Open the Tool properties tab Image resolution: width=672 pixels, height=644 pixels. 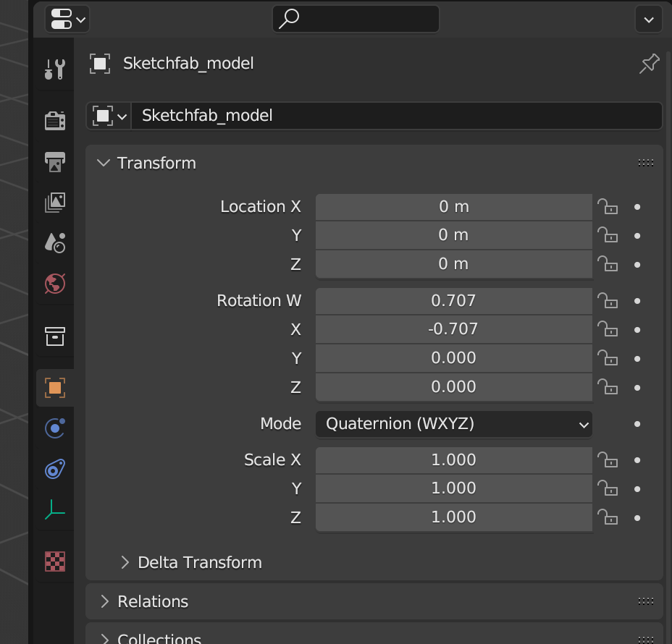(55, 69)
